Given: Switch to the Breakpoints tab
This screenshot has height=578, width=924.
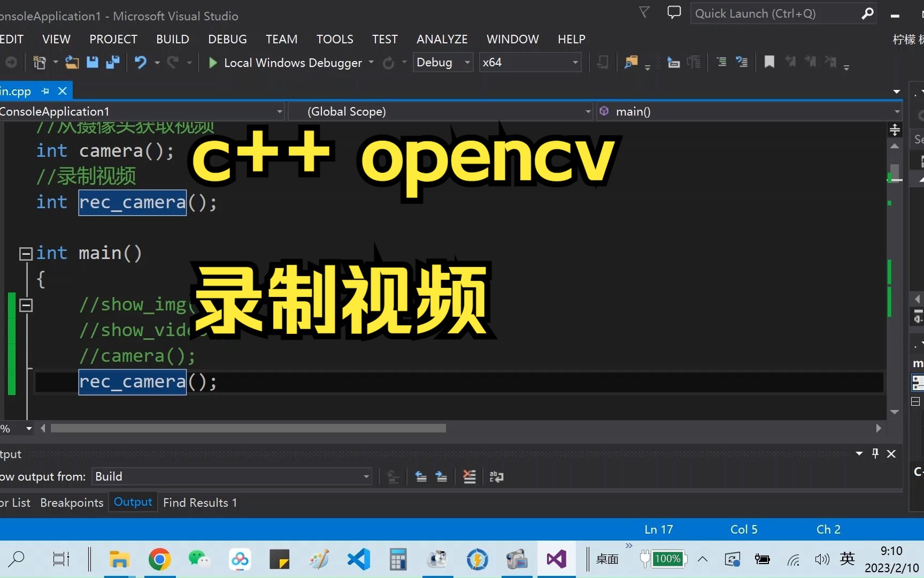Looking at the screenshot, I should [71, 503].
